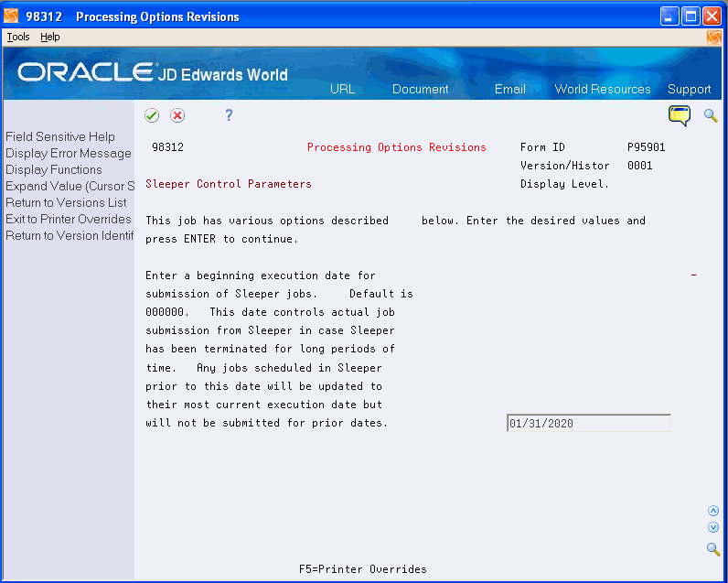Viewport: 728px width, 583px height.
Task: Open the Tools menu
Action: pos(18,37)
